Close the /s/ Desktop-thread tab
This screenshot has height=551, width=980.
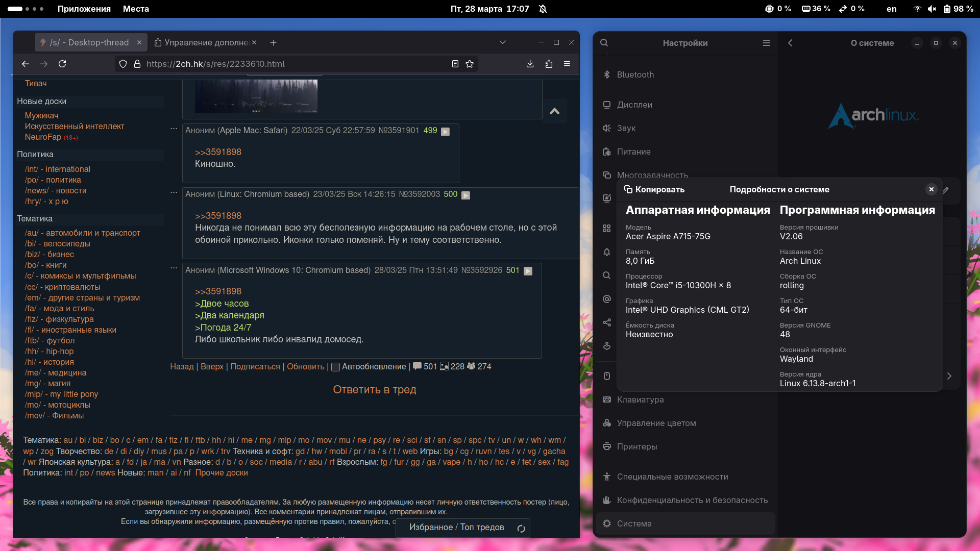[139, 42]
